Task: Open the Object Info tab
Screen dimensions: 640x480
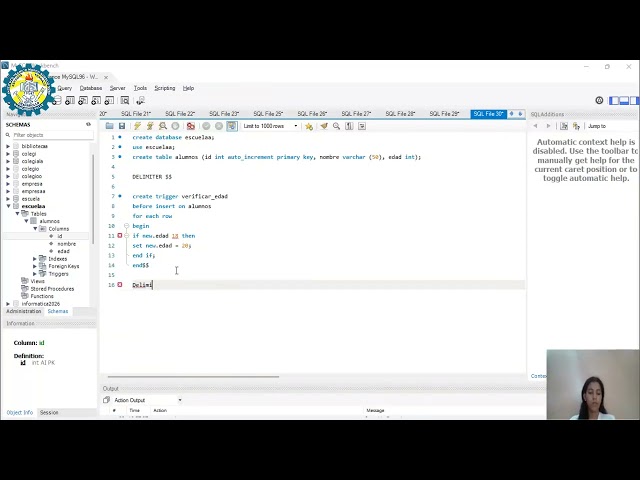Action: pyautogui.click(x=20, y=413)
